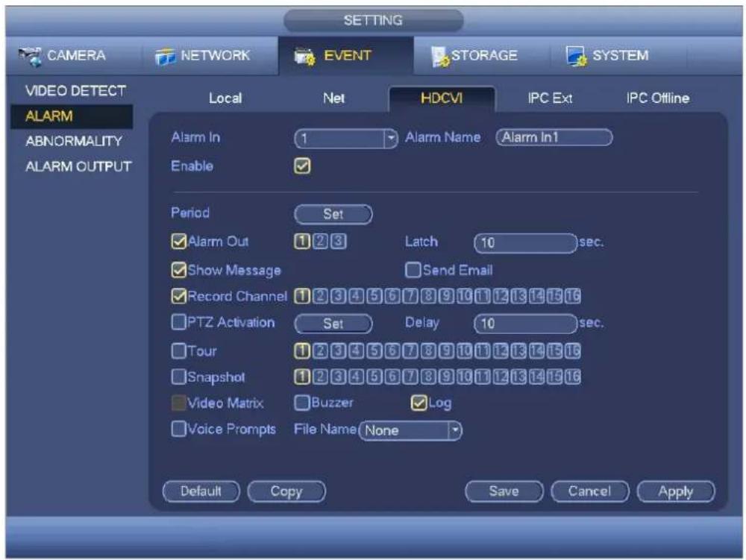This screenshot has height=560, width=746.
Task: Click the camera icon beside CAMERA
Action: (31, 56)
